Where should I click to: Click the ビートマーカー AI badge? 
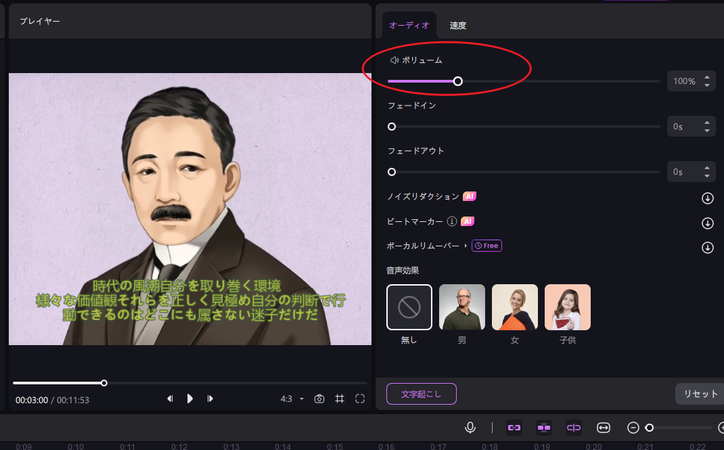pos(468,222)
